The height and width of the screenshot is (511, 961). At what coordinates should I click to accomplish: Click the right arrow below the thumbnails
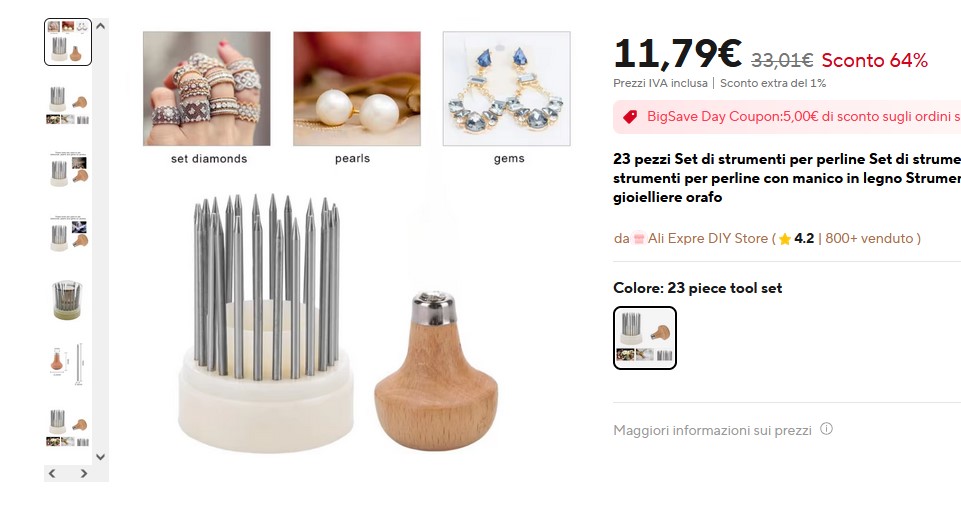(x=84, y=474)
